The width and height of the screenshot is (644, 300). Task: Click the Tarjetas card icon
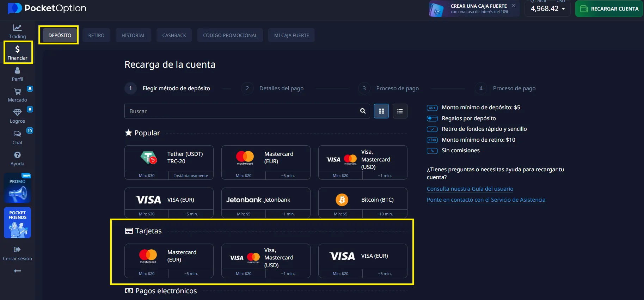(x=129, y=231)
